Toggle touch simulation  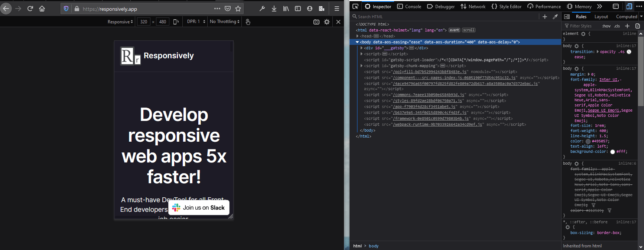(248, 22)
